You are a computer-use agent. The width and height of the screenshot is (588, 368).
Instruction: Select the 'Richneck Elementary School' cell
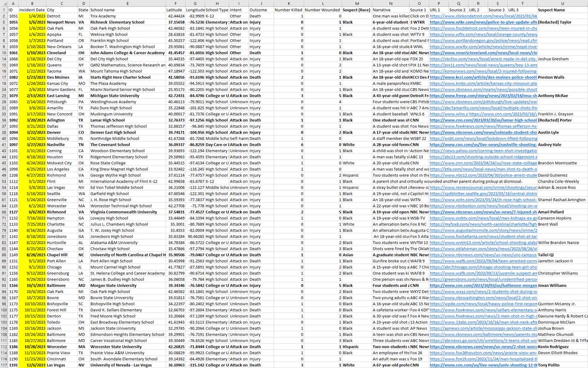(x=127, y=22)
